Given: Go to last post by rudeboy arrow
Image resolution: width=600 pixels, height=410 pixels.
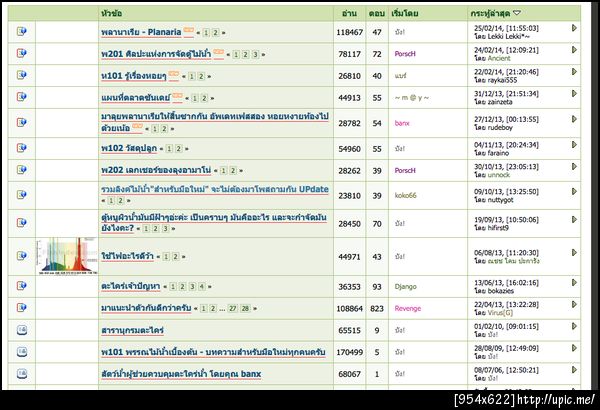Looking at the screenshot, I should 574,119.
